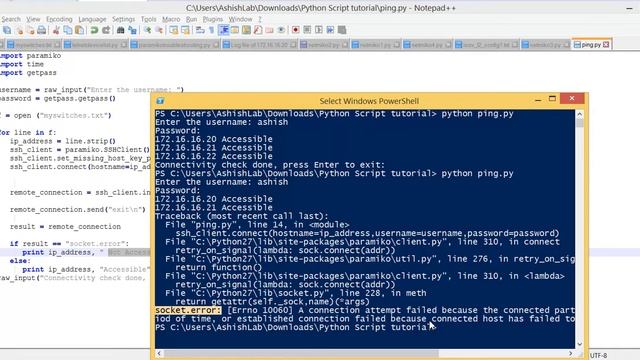Switch to the Log file of 172.16.16.20 tab
Image resolution: width=640 pixels, height=360 pixels.
pyautogui.click(x=260, y=45)
